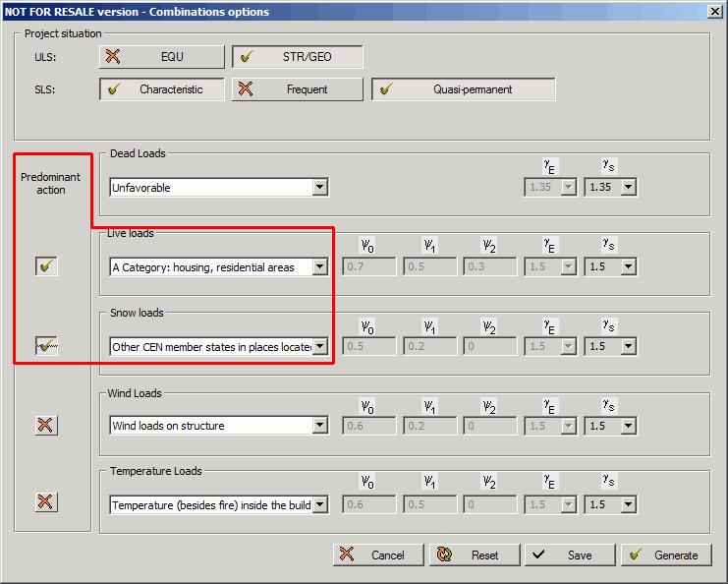Open the Dead Loads Unfavorable dropdown
Viewport: 728px width, 584px height.
pyautogui.click(x=219, y=187)
